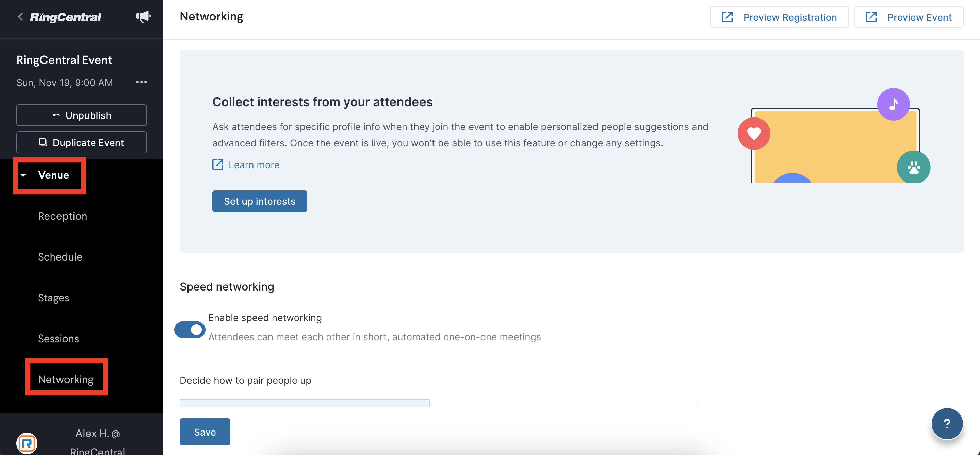
Task: Go to the Reception page
Action: [62, 216]
